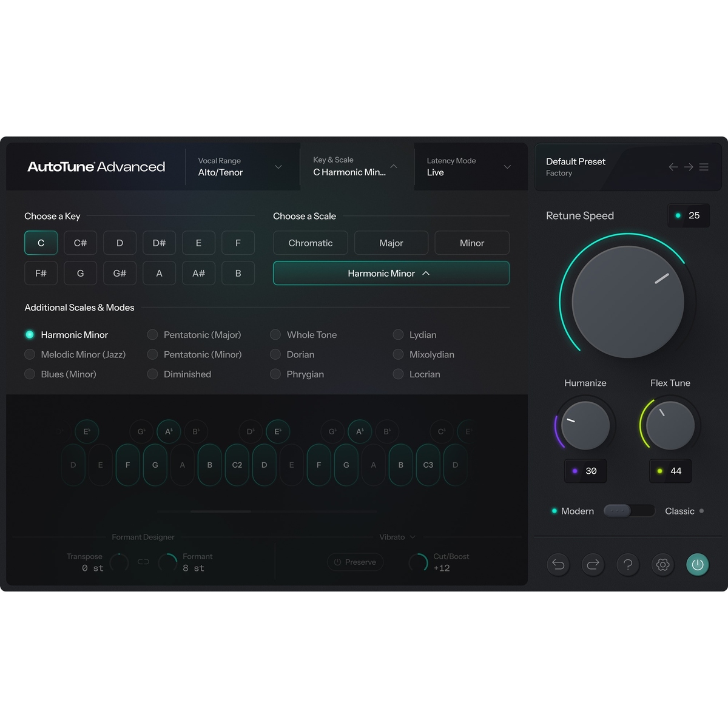Toggle the teal power bypass button
Screen dimensions: 728x728
(698, 565)
